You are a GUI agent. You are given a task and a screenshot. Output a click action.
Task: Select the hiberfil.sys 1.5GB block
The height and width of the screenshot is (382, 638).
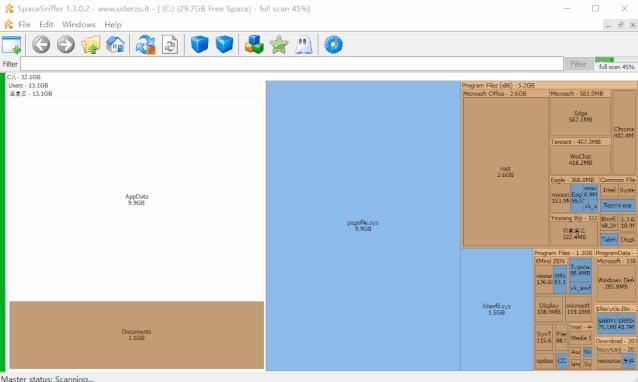point(496,309)
